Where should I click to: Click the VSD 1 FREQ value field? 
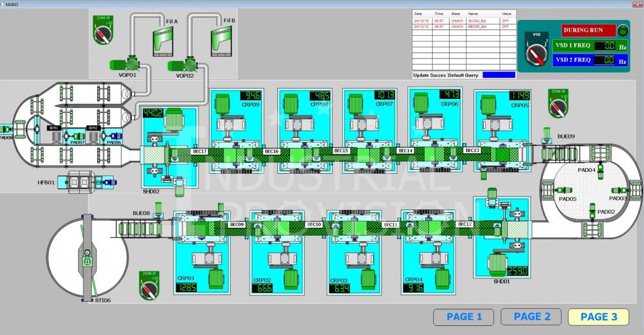coord(604,45)
